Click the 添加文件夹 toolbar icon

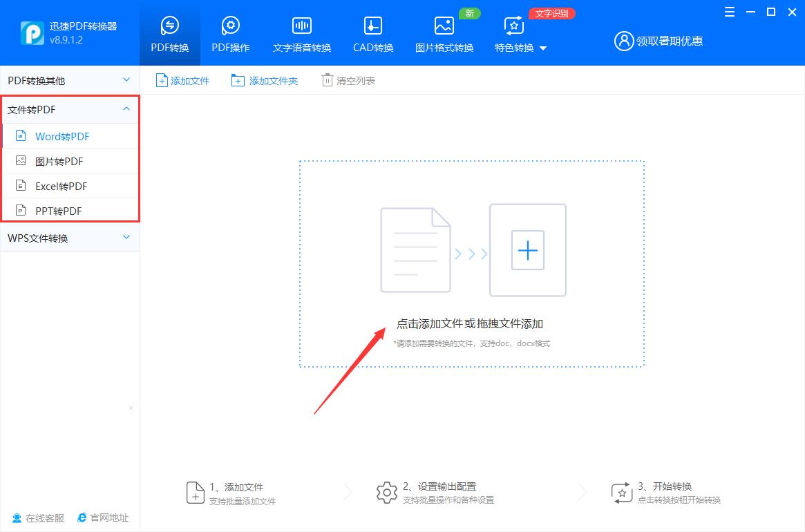point(236,79)
